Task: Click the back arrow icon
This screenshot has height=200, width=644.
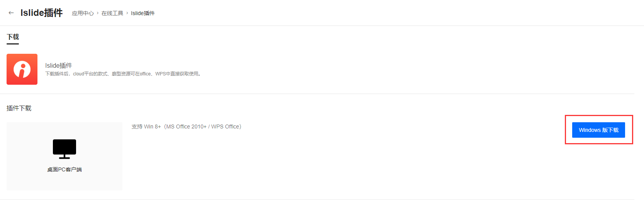Action: (x=11, y=13)
